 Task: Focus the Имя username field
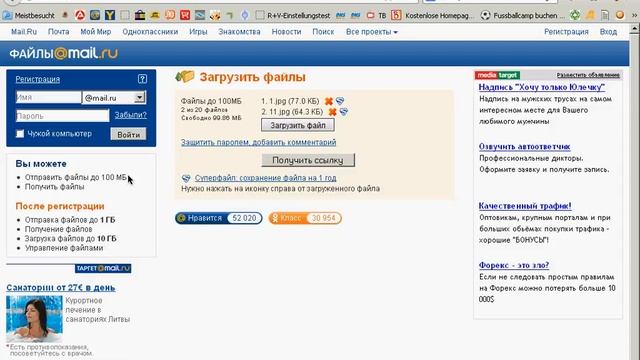click(x=48, y=97)
